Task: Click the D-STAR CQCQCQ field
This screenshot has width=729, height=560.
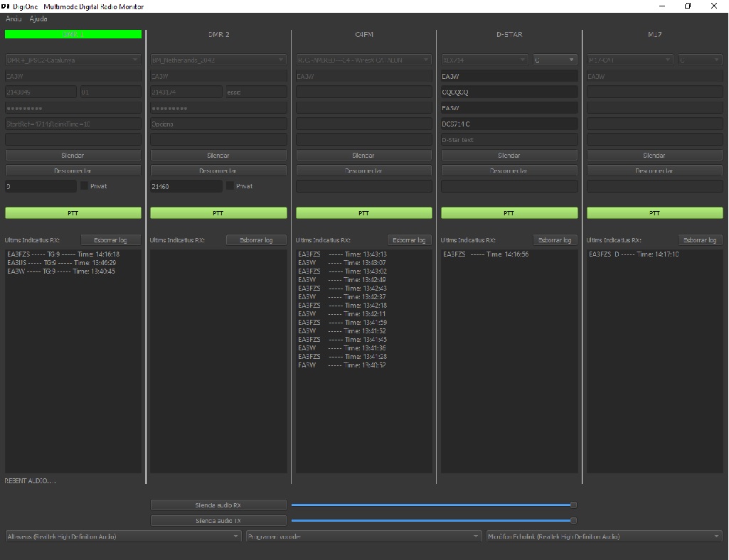Action: tap(509, 92)
